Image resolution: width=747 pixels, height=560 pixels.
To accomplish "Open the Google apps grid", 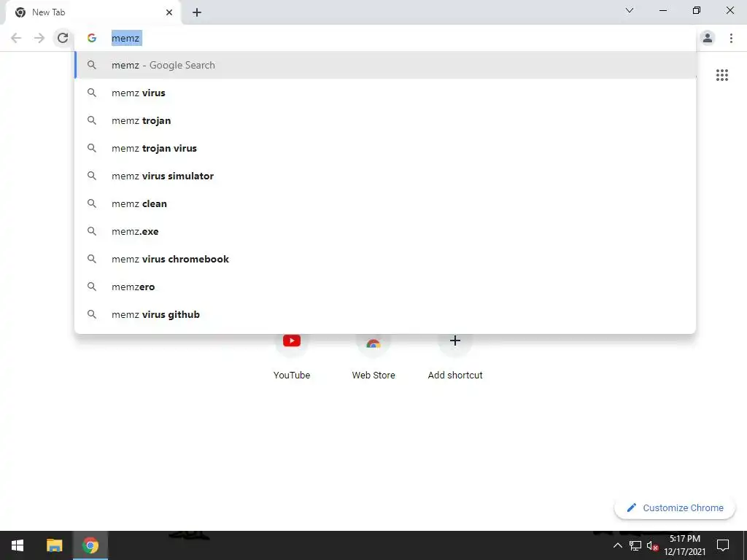I will tap(721, 75).
